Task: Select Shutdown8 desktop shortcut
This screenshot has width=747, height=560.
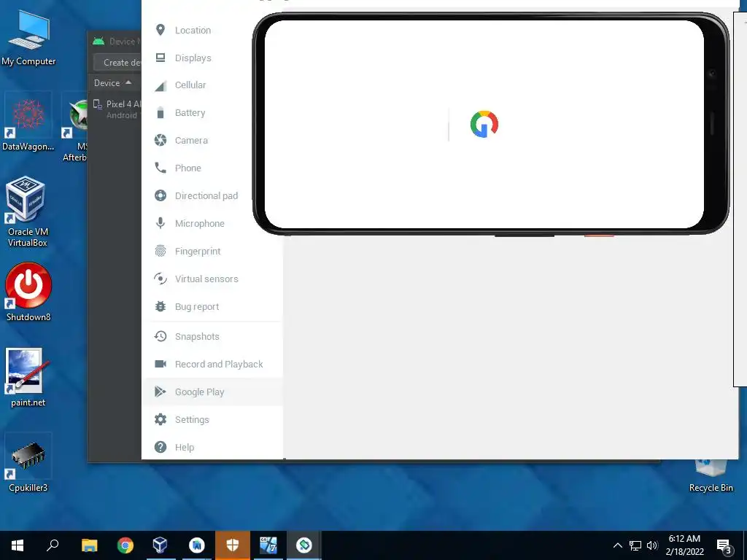Action: [x=28, y=292]
